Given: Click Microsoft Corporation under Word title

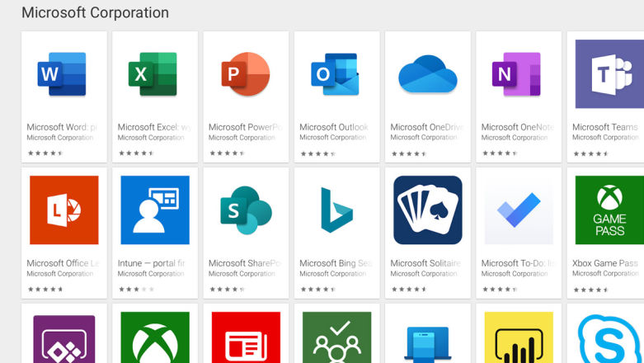Looking at the screenshot, I should coord(60,138).
